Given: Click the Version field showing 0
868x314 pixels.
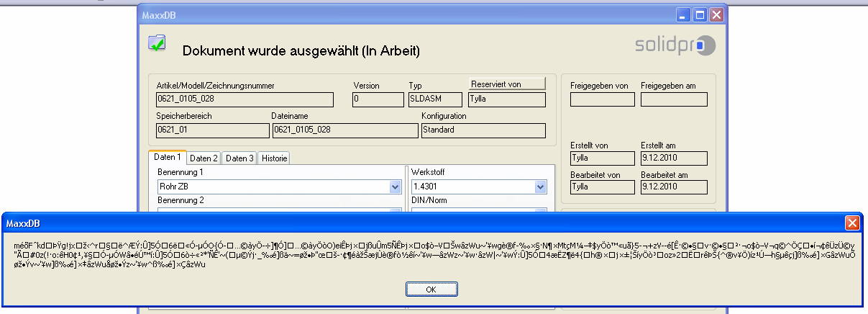Looking at the screenshot, I should tap(377, 99).
